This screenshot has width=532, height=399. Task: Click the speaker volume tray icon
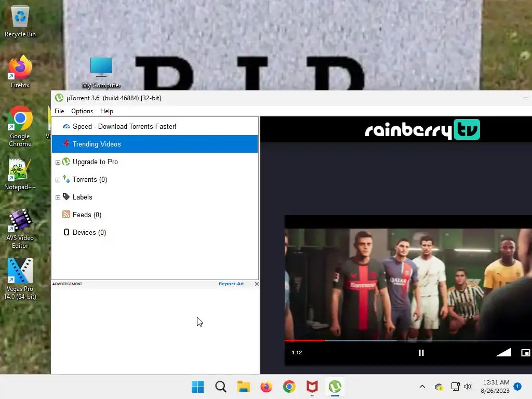point(468,387)
